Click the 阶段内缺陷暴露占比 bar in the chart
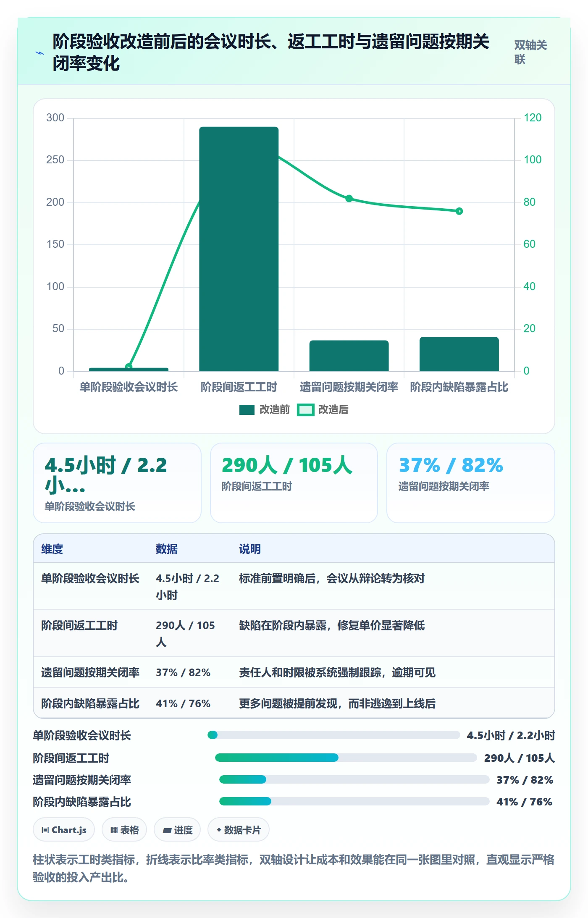Image resolution: width=588 pixels, height=918 pixels. [x=459, y=354]
